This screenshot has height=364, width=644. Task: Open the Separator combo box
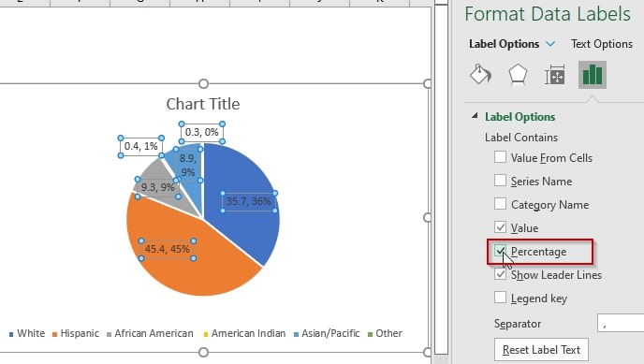pos(621,323)
